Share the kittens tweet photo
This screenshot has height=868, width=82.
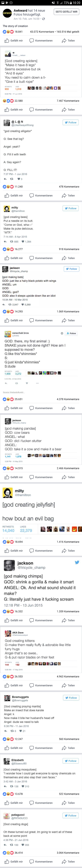(68, 685)
